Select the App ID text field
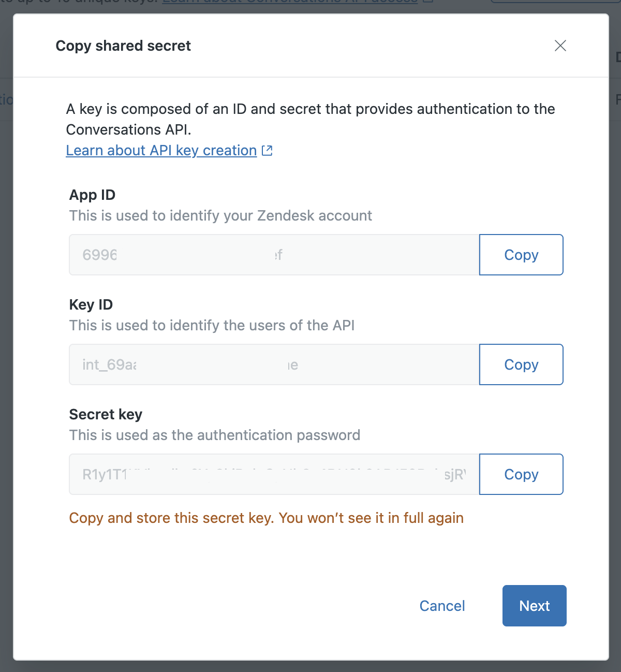This screenshot has height=672, width=621. coord(274,254)
